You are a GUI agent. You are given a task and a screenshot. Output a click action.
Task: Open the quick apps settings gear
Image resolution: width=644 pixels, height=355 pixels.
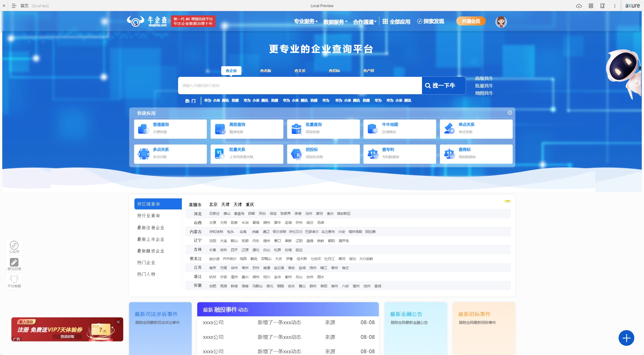510,113
